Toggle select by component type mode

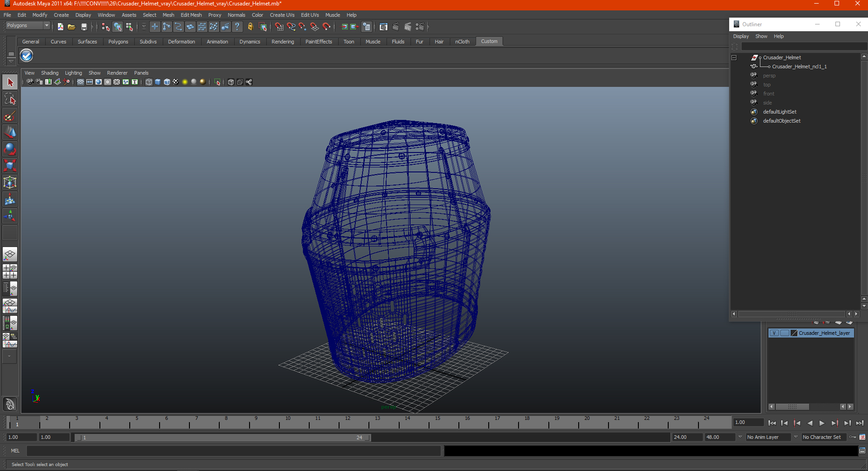(x=130, y=27)
